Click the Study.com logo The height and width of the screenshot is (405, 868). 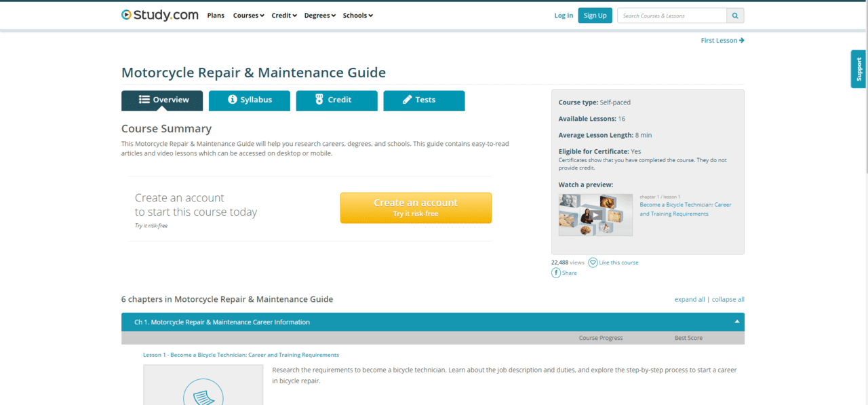pyautogui.click(x=159, y=15)
